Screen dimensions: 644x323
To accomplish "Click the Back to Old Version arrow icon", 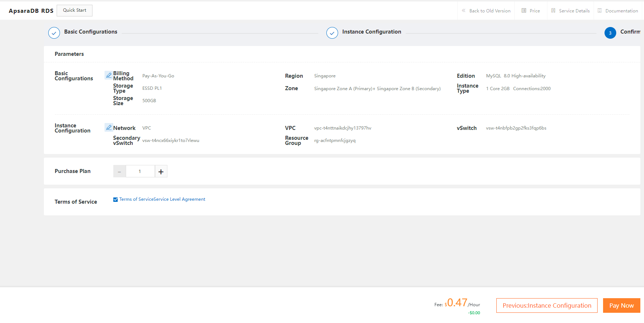I will (x=463, y=11).
